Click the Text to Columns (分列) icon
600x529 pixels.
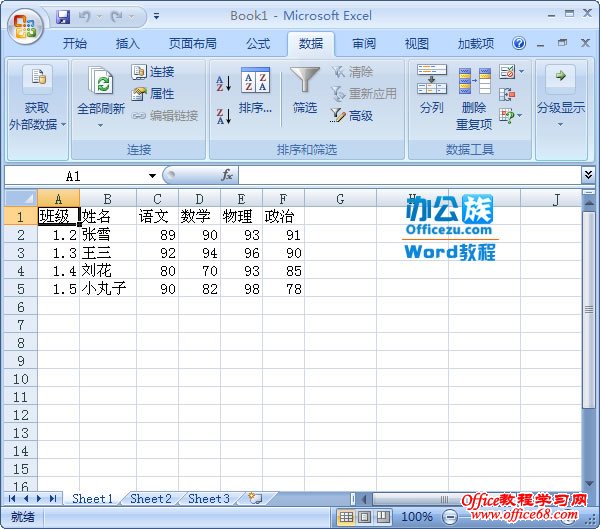[432, 92]
